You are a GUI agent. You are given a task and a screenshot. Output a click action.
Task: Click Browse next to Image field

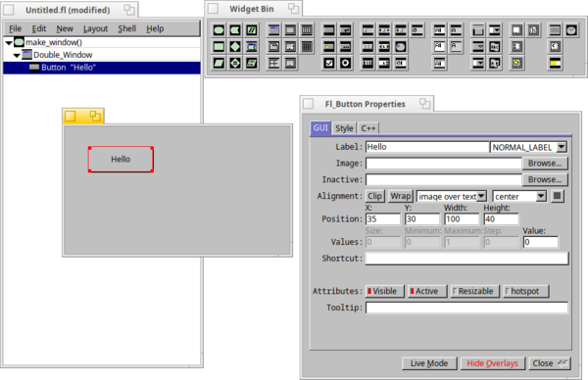(545, 164)
